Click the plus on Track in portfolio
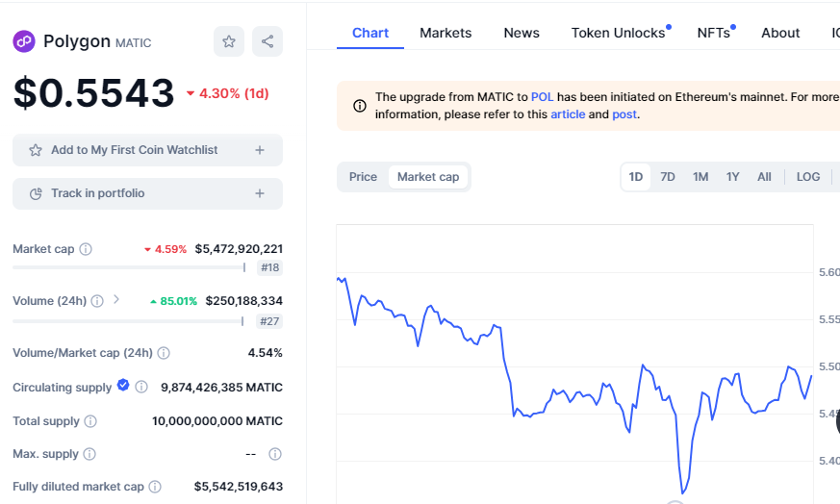Image resolution: width=840 pixels, height=504 pixels. 260,193
